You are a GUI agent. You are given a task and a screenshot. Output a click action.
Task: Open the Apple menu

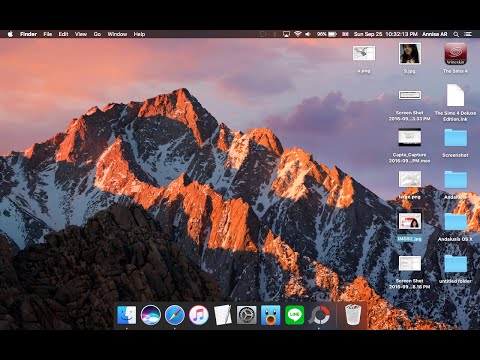[10, 34]
